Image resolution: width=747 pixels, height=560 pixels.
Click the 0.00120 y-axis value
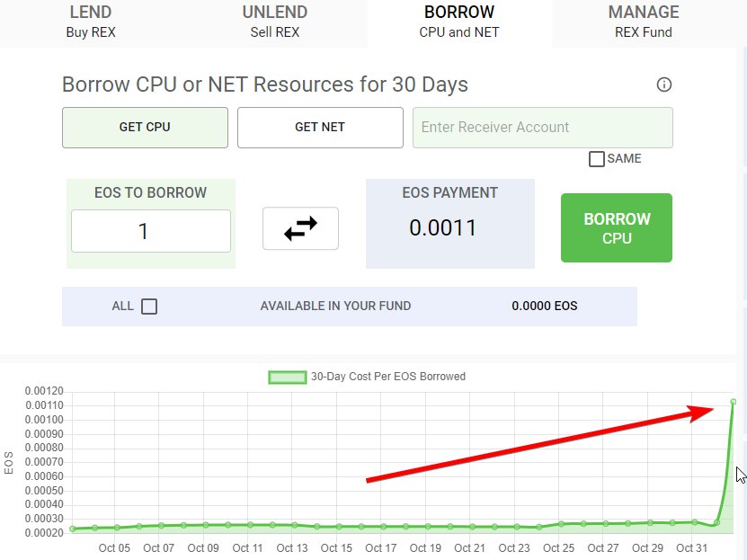tap(44, 391)
